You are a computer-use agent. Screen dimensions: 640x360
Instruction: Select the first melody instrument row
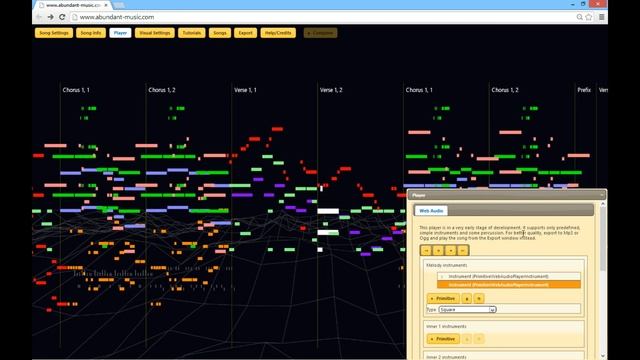[509, 276]
